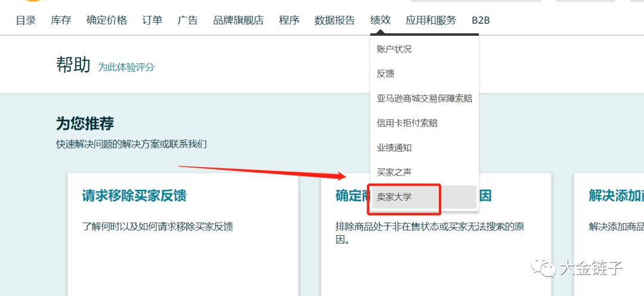
Task: Open the 应用和服务 menu
Action: (431, 20)
